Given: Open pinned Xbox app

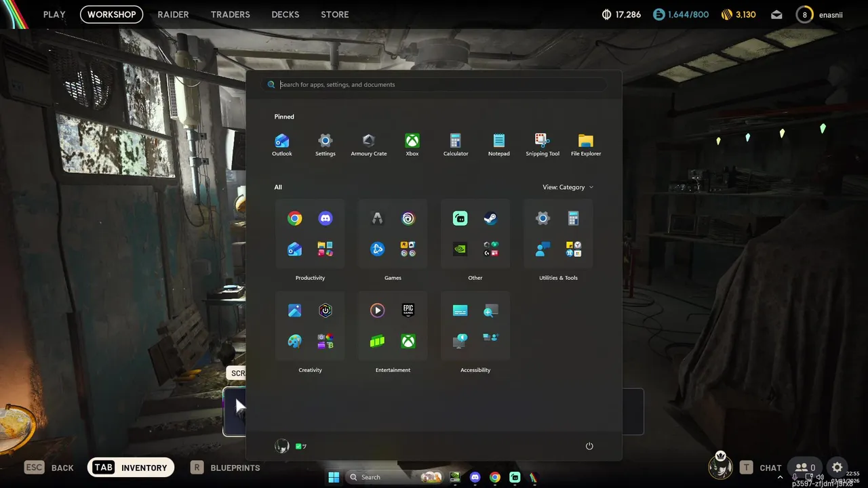Looking at the screenshot, I should click(412, 145).
